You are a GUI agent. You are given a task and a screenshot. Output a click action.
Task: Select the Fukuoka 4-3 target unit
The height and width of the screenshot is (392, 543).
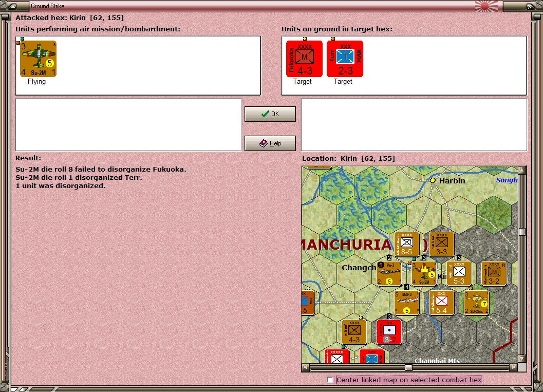point(304,59)
